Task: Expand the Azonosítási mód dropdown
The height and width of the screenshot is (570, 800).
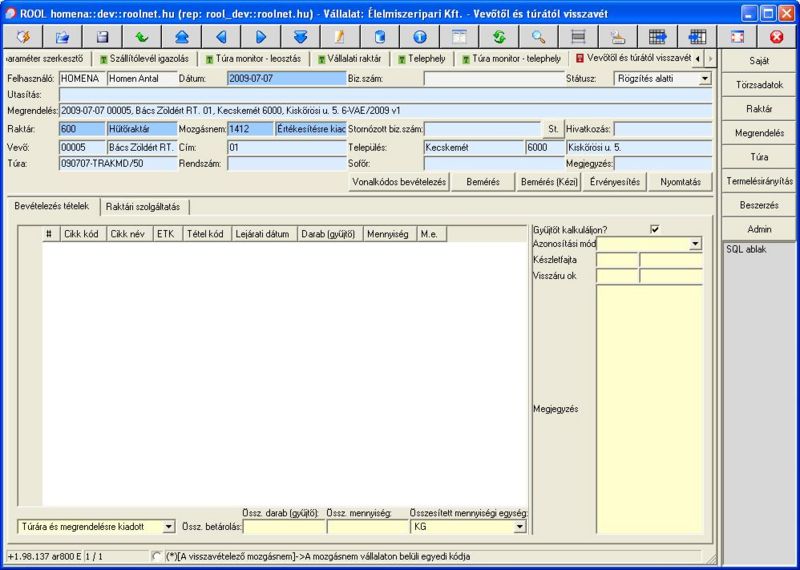Action: pos(695,244)
